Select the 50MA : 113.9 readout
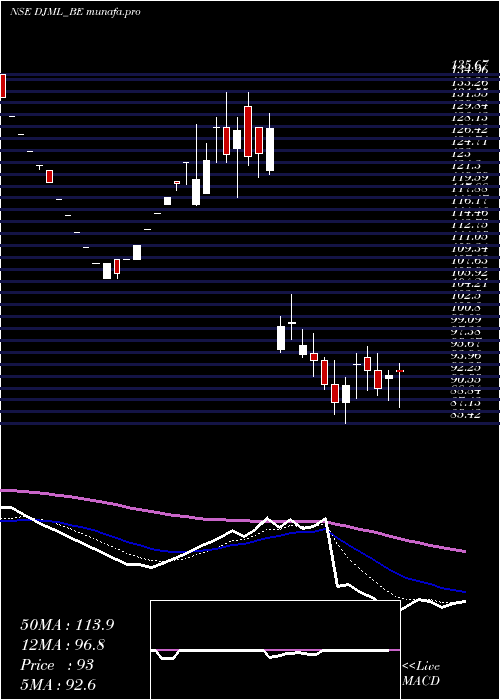This screenshot has width=500, height=700. [x=67, y=625]
